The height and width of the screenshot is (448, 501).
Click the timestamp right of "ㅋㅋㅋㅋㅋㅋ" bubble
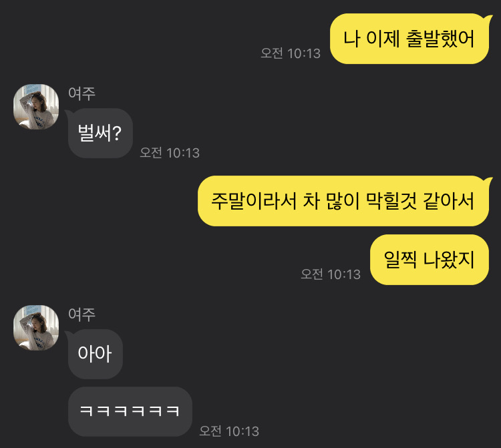point(229,431)
